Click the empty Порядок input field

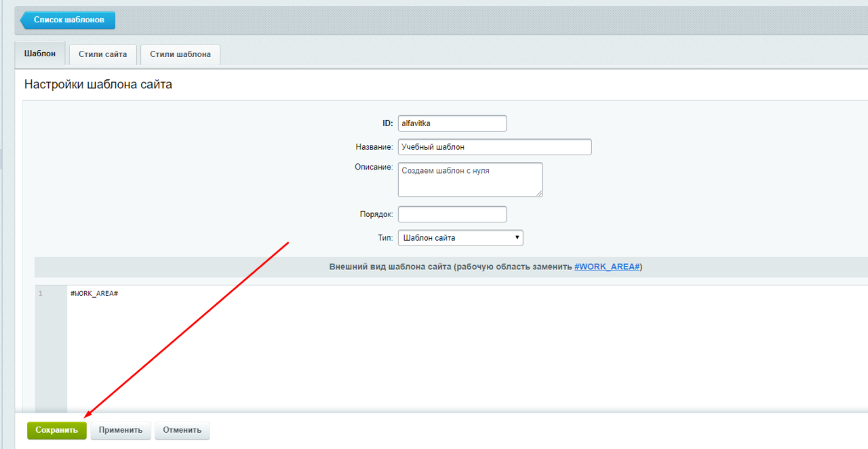452,214
